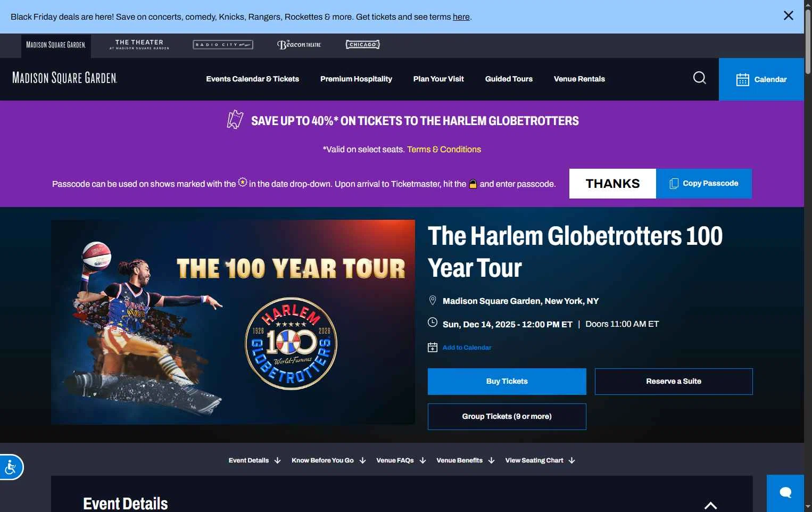Image resolution: width=812 pixels, height=512 pixels.
Task: Click the ticket icon in the promo banner
Action: [x=235, y=120]
